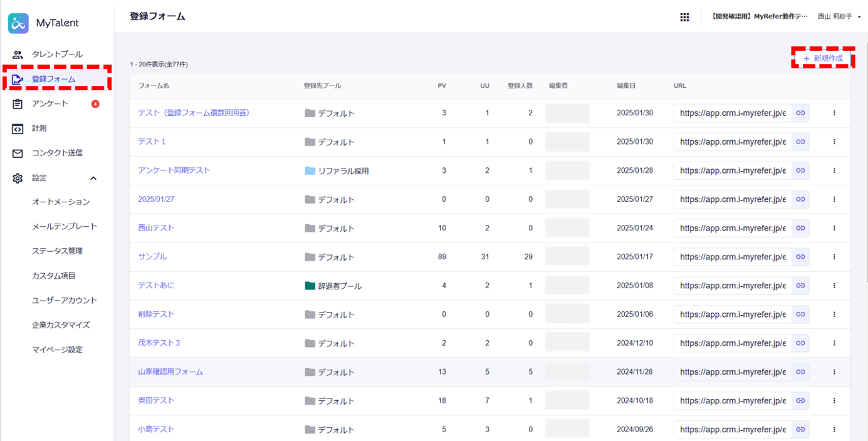This screenshot has height=441, width=868.
Task: Click the URL field for アンケート同期テスト
Action: [x=732, y=170]
